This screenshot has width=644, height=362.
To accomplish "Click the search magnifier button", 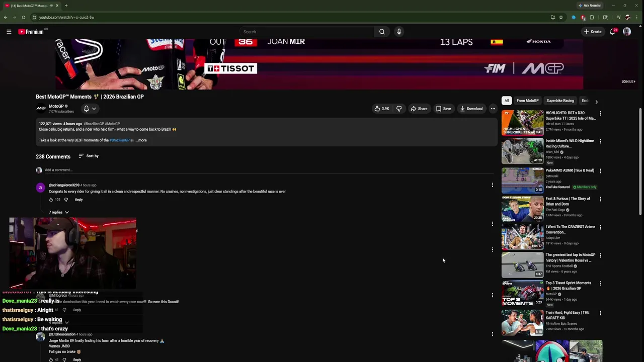I will coord(382,32).
